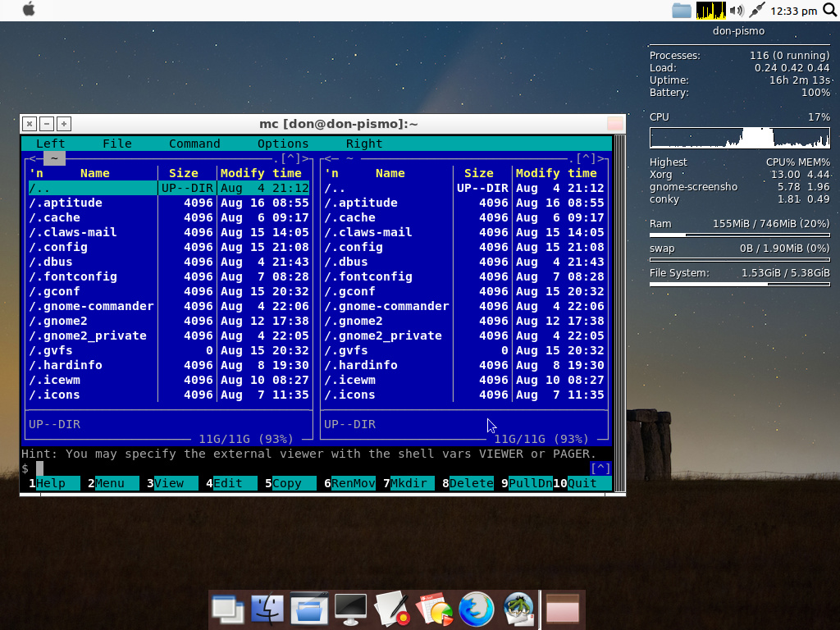Select /.icewm in the left panel
Screen dimensions: 840x630
coord(169,380)
